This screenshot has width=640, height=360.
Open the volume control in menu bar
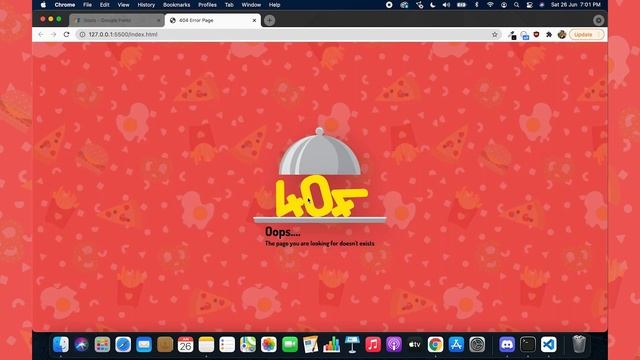pyautogui.click(x=446, y=5)
